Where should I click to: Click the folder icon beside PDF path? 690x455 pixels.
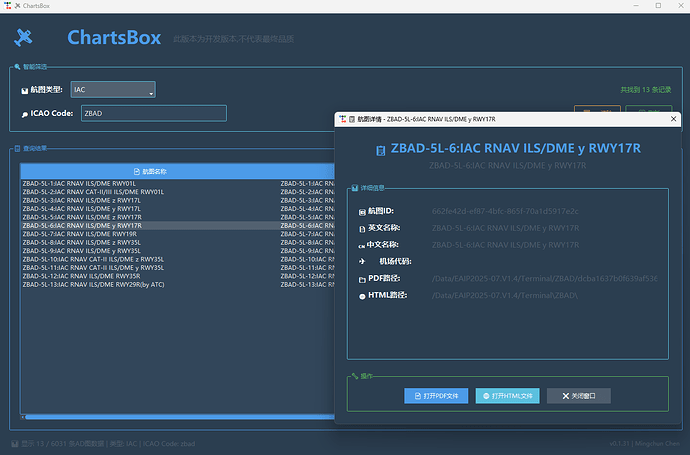pos(361,278)
